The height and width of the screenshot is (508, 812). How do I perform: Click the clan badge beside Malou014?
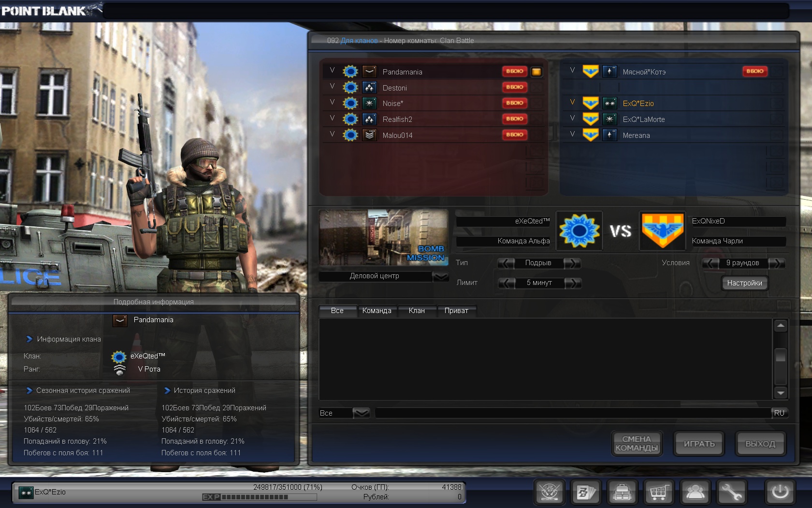(x=350, y=135)
